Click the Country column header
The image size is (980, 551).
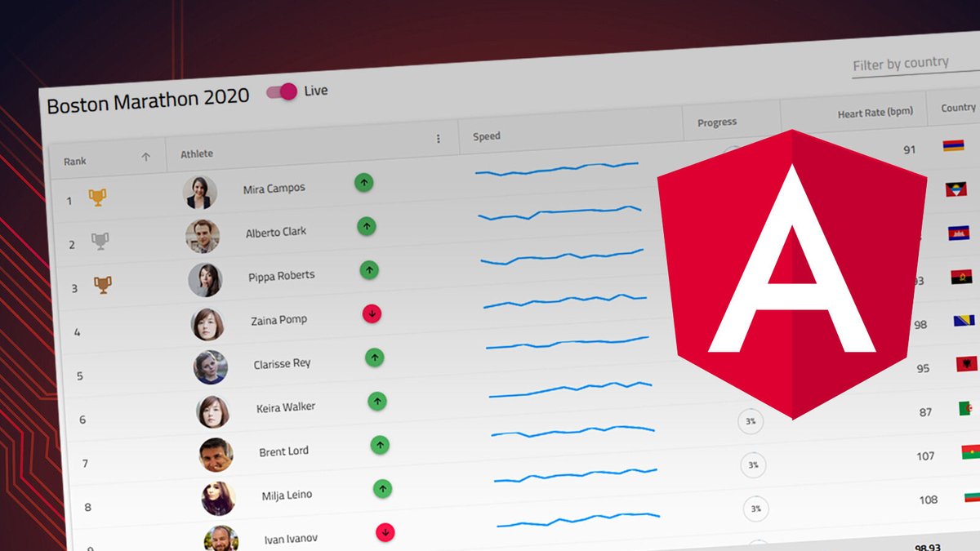pyautogui.click(x=957, y=107)
